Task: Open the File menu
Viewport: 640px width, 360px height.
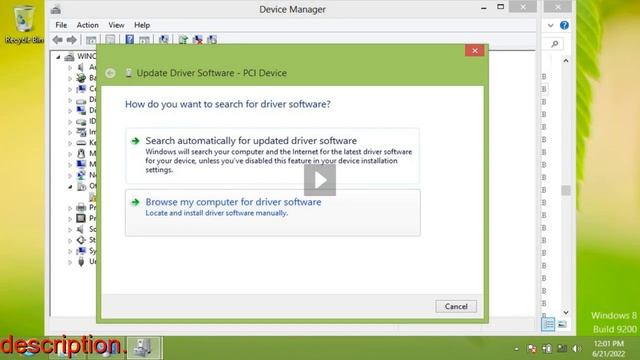Action: [61, 25]
